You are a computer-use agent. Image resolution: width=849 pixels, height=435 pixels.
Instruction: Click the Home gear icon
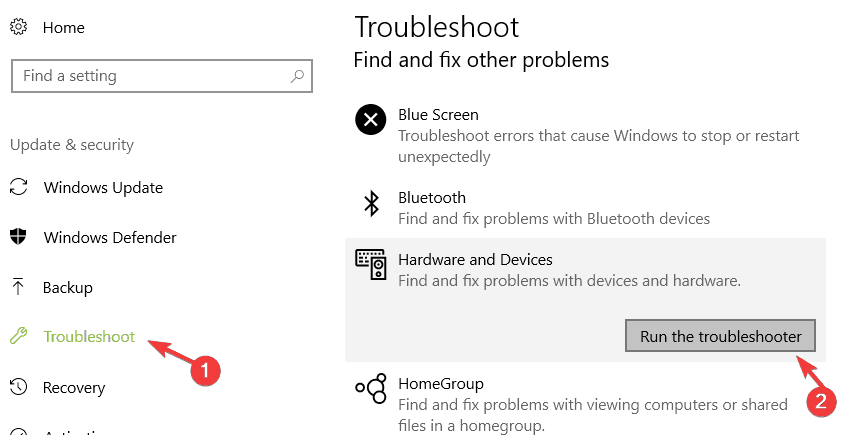[x=19, y=28]
